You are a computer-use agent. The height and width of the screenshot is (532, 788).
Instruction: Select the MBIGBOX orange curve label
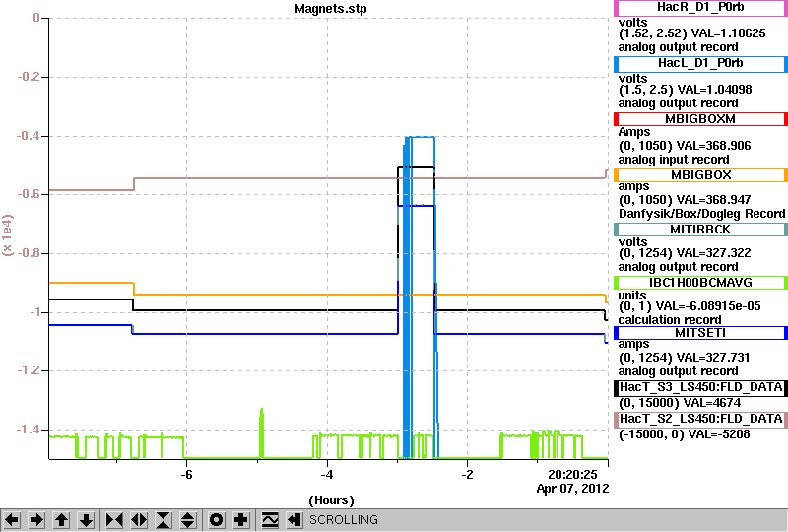[x=700, y=175]
